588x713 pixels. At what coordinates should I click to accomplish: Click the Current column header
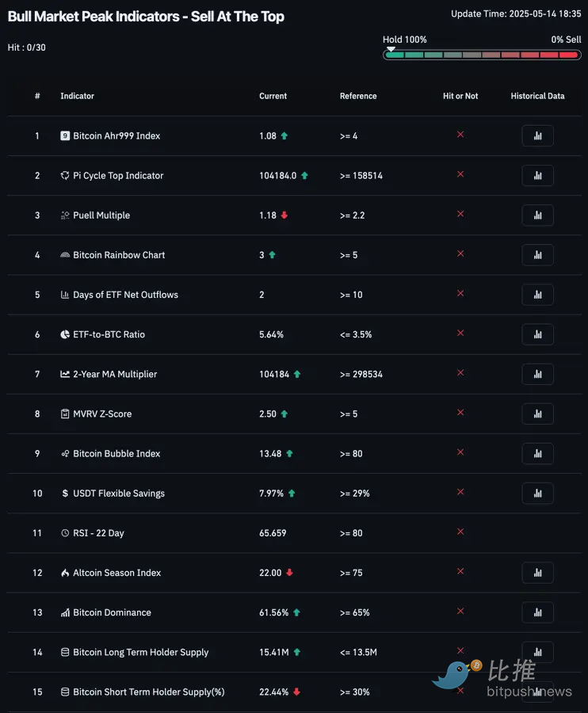click(x=273, y=96)
